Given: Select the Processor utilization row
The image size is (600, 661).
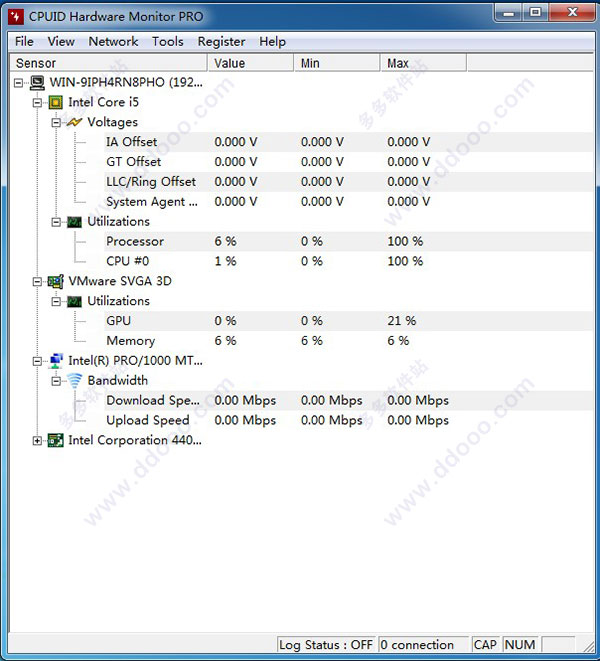Looking at the screenshot, I should [348, 242].
